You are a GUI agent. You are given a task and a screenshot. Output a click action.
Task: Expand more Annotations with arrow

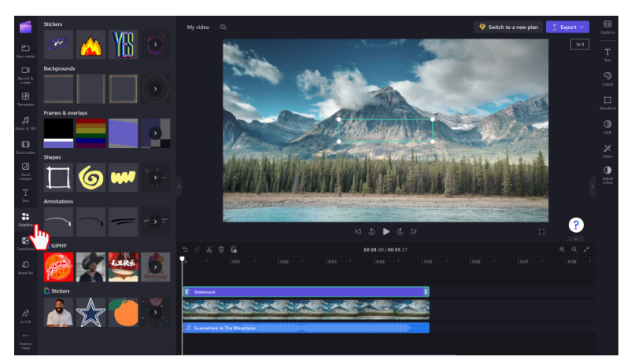[x=155, y=222]
